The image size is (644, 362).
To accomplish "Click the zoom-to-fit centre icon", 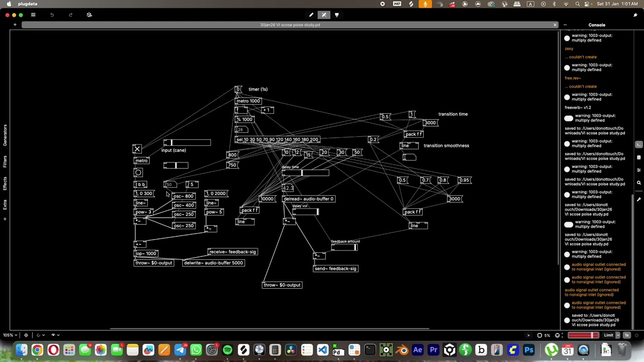I will tap(26, 335).
